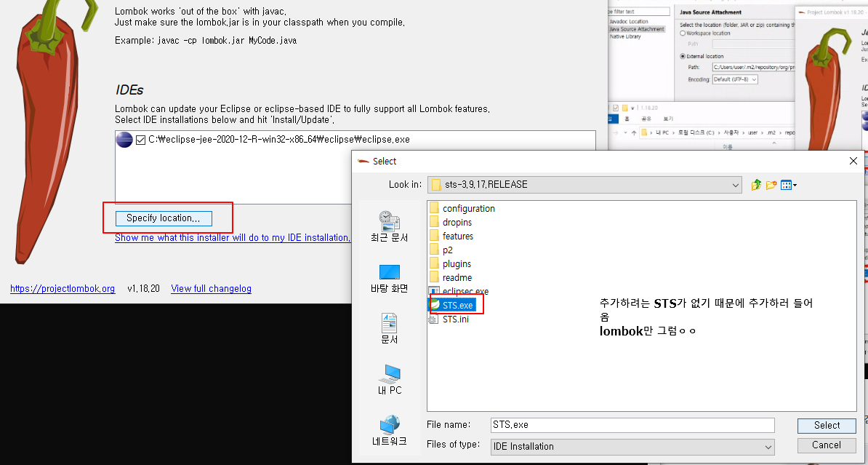The image size is (868, 465).
Task: Go up one level in Select dialog
Action: tap(756, 185)
